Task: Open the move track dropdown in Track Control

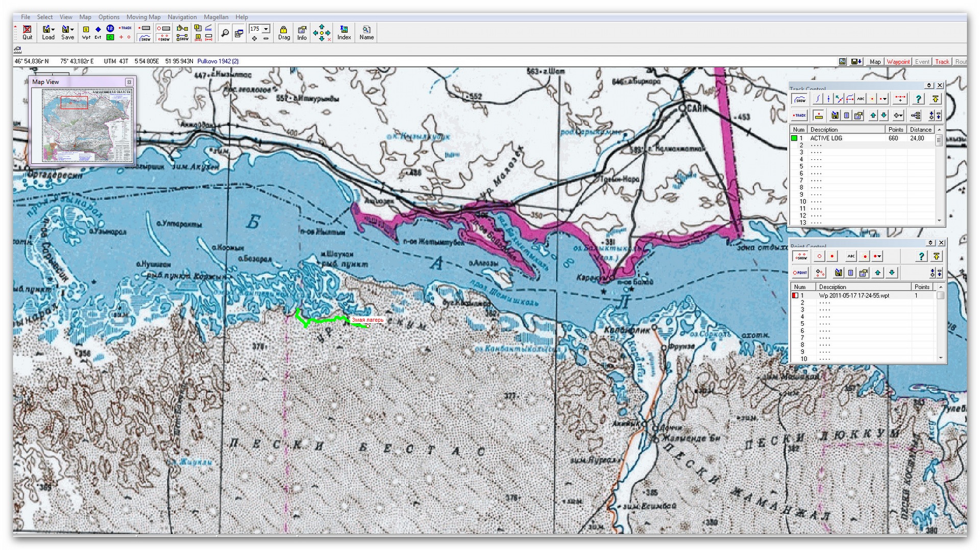Action: [x=898, y=115]
